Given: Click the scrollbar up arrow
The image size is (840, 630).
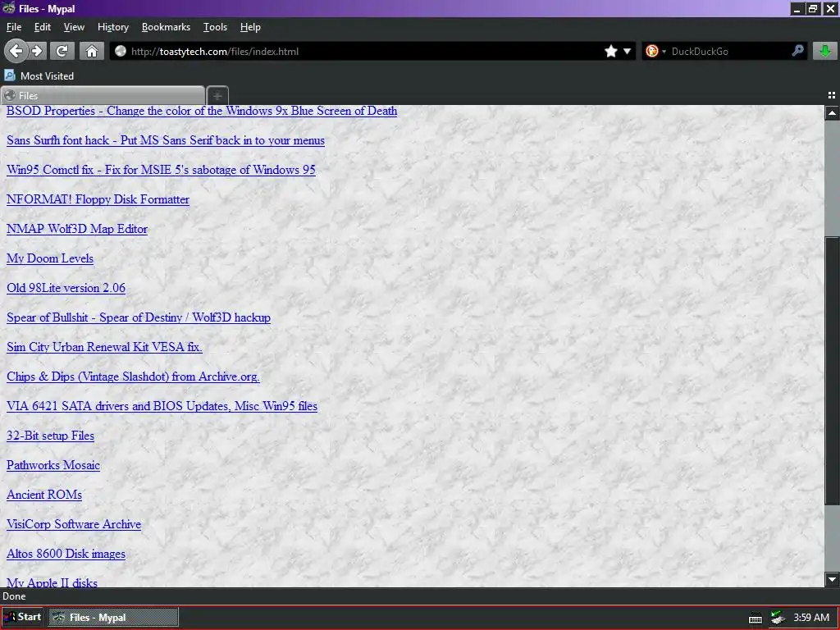Looking at the screenshot, I should tap(832, 113).
